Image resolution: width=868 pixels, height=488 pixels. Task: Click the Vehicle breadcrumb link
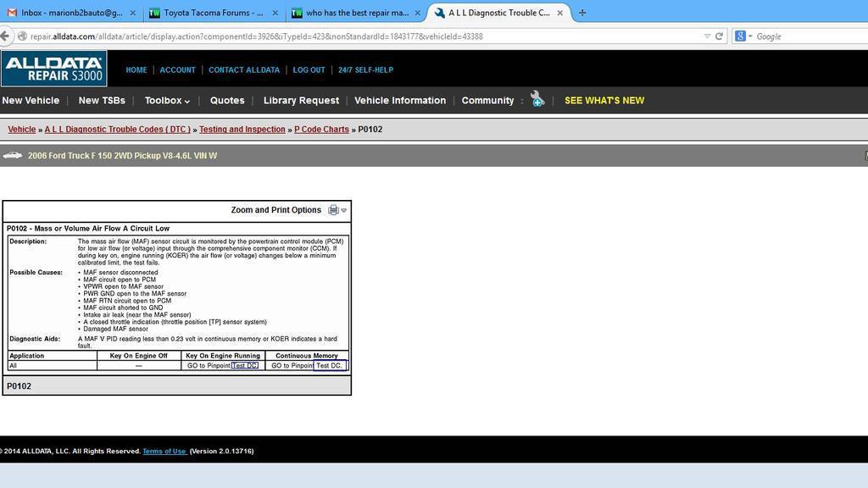point(21,130)
